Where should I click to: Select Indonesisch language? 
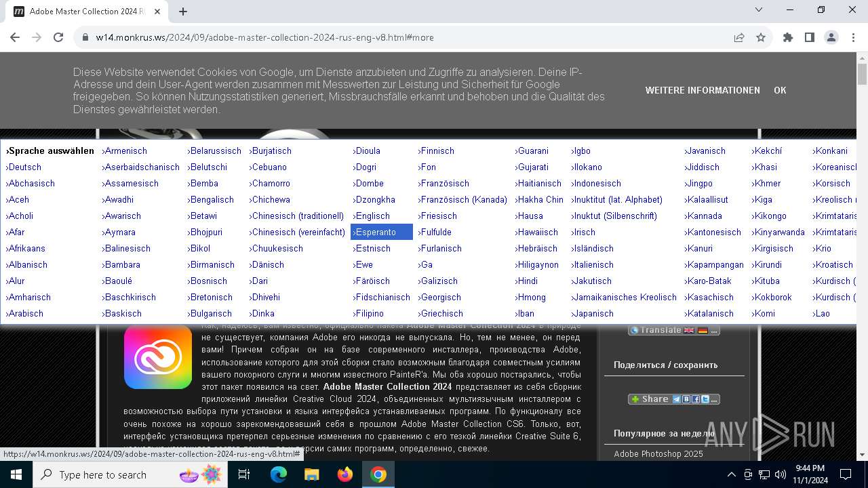[596, 183]
